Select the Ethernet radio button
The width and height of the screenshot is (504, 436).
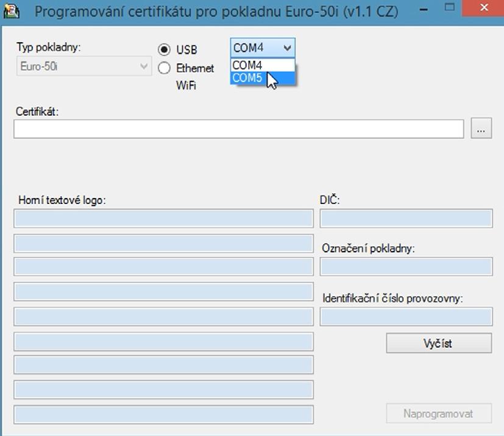[164, 68]
